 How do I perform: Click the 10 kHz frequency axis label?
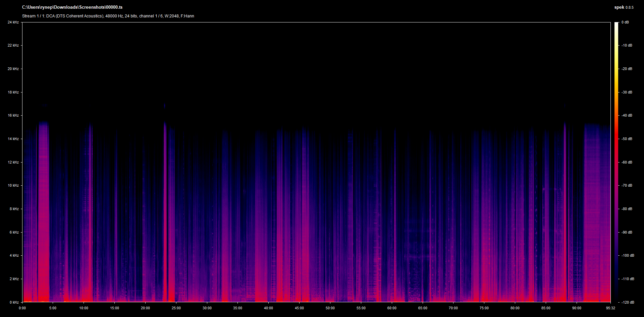13,186
